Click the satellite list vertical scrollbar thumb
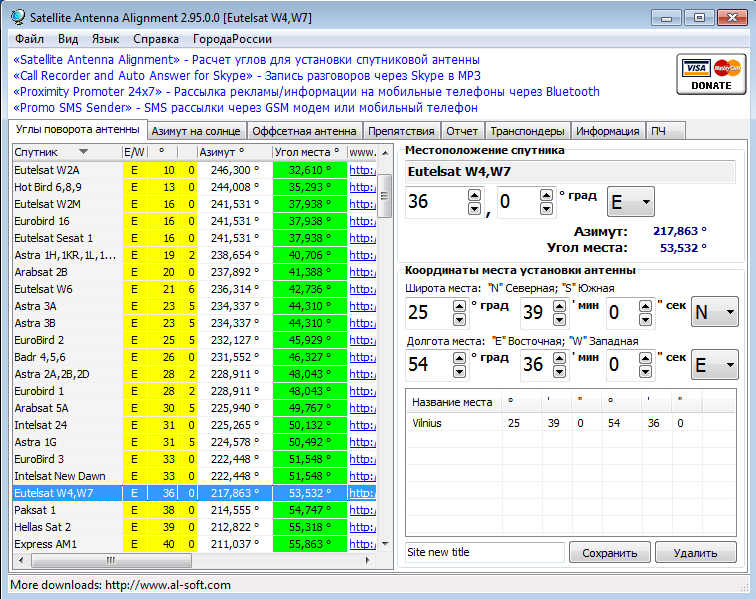 click(384, 196)
